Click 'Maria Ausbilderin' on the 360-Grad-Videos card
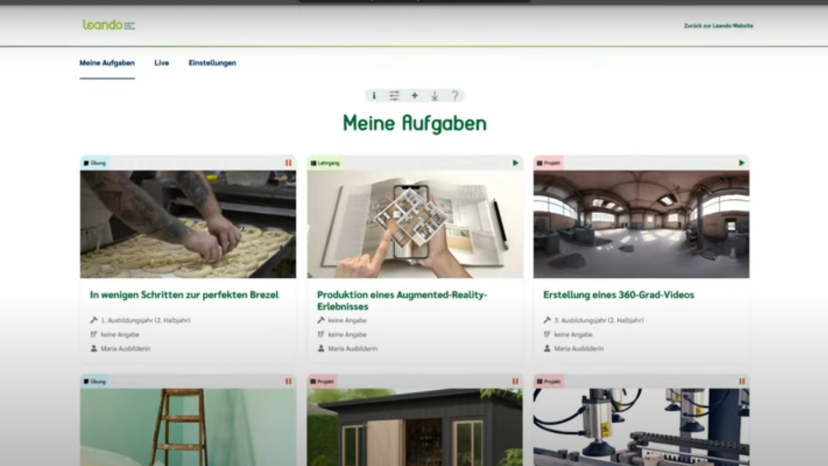 click(x=579, y=349)
